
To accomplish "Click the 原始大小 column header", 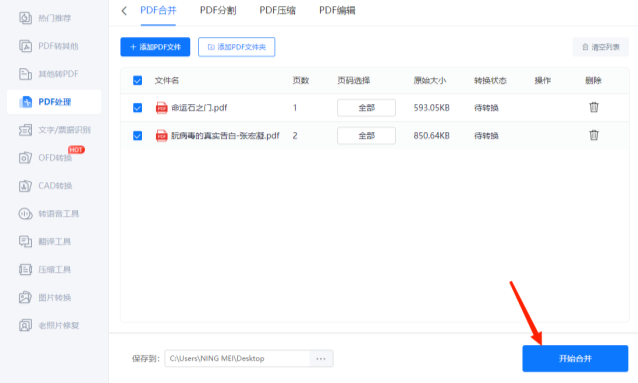I will pyautogui.click(x=430, y=81).
